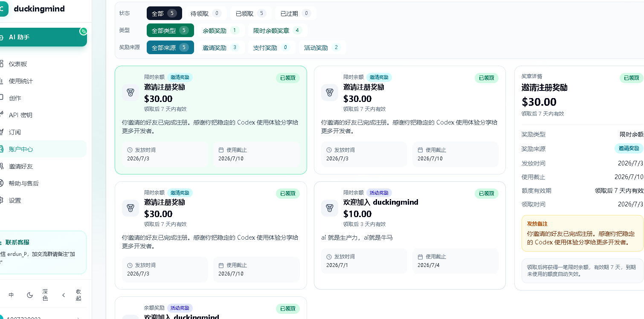Click the 使用统计 chart icon

click(x=1, y=81)
